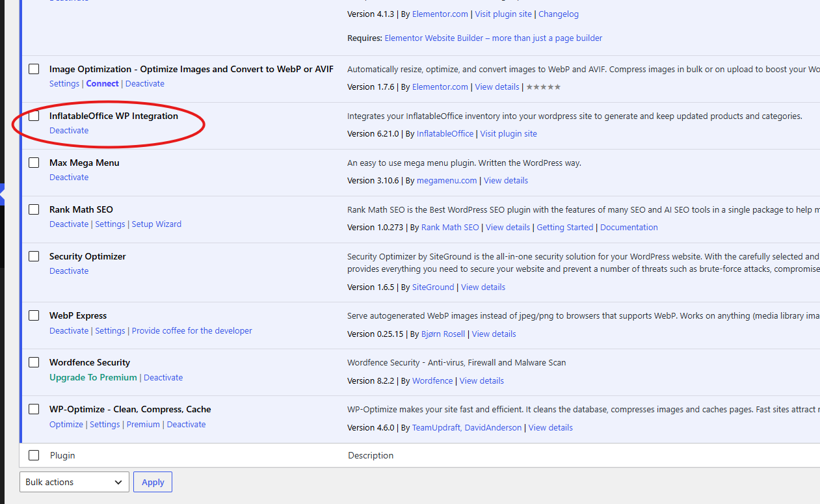
Task: Select the Wordfence Security checkbox
Action: coord(34,362)
